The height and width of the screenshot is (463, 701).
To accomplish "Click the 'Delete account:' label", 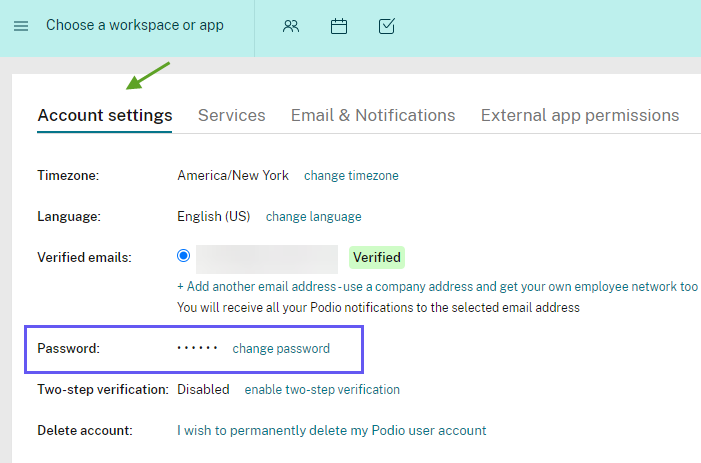I will 85,430.
